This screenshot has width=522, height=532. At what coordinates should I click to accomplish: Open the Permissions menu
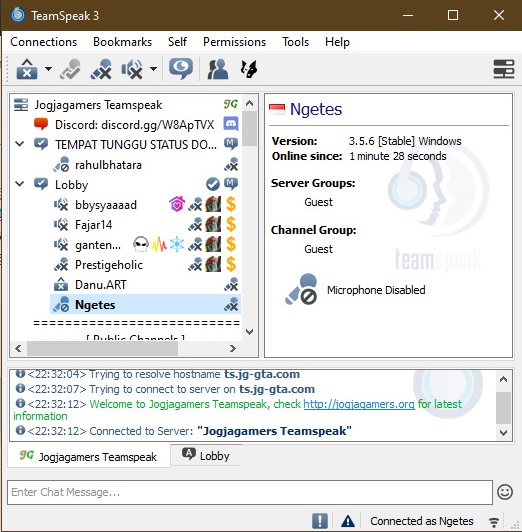(234, 42)
